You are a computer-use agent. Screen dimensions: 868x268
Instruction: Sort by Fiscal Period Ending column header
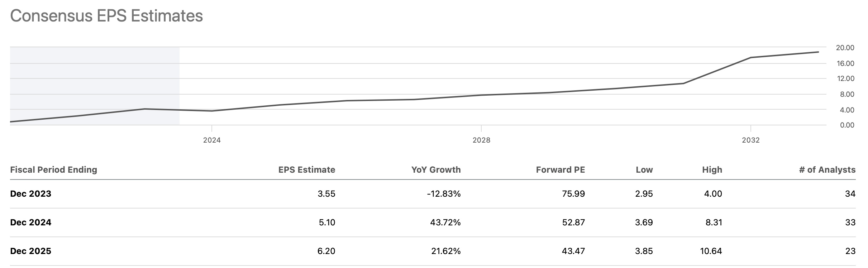[54, 169]
